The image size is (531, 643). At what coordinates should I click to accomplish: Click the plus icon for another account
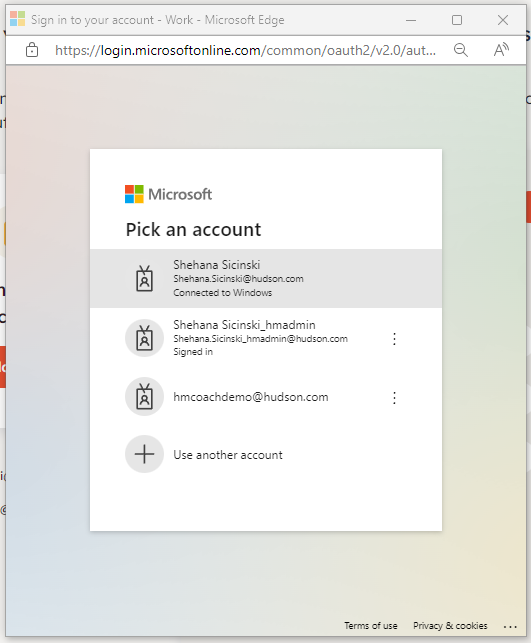(144, 454)
